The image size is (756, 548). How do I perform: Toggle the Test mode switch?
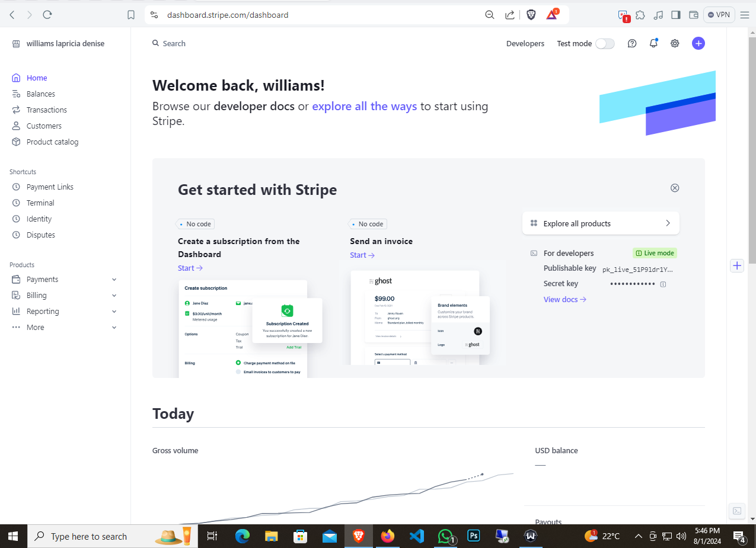coord(605,43)
